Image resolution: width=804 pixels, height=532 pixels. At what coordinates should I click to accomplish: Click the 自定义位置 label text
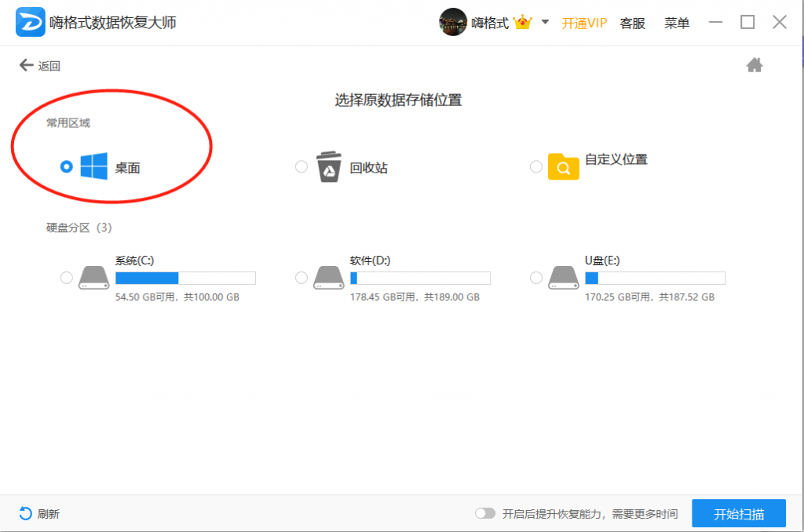(616, 159)
